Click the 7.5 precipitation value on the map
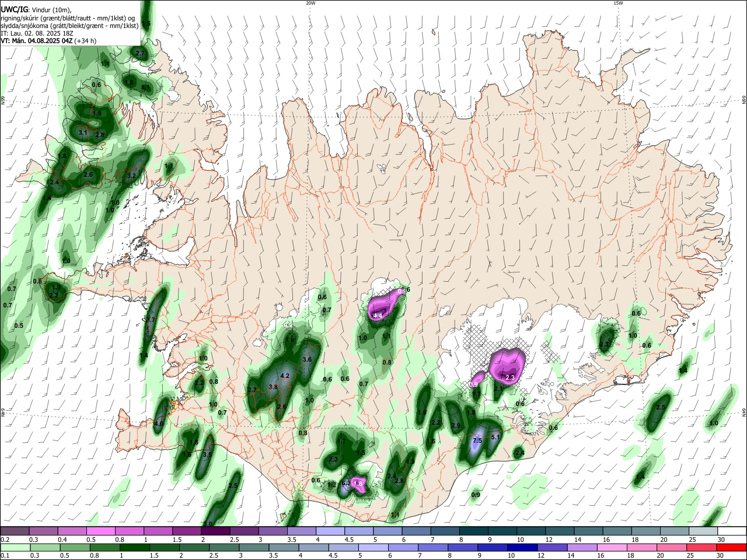The height and width of the screenshot is (560, 747). (477, 440)
